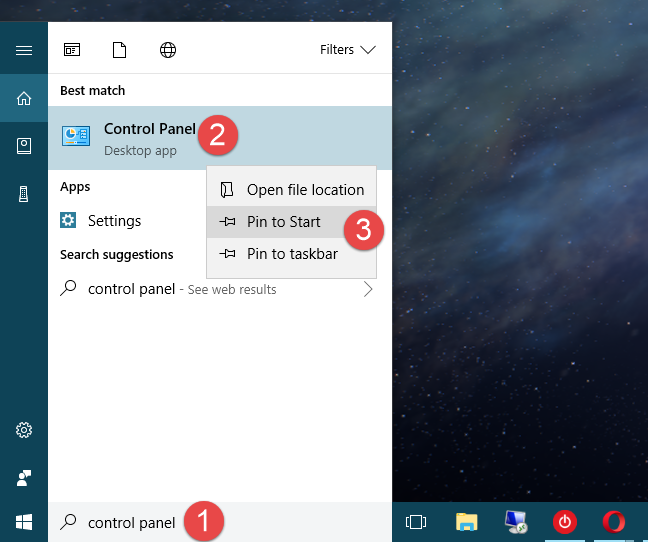The height and width of the screenshot is (543, 648).
Task: Expand the web results chevron arrow
Action: click(x=368, y=289)
